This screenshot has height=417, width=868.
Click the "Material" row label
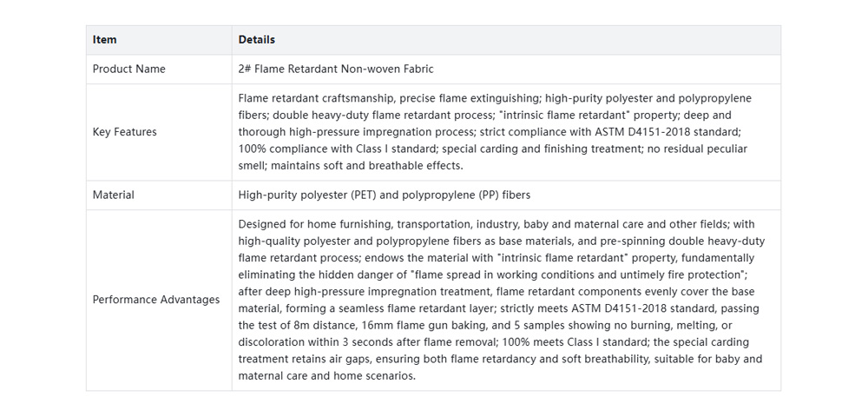point(114,195)
